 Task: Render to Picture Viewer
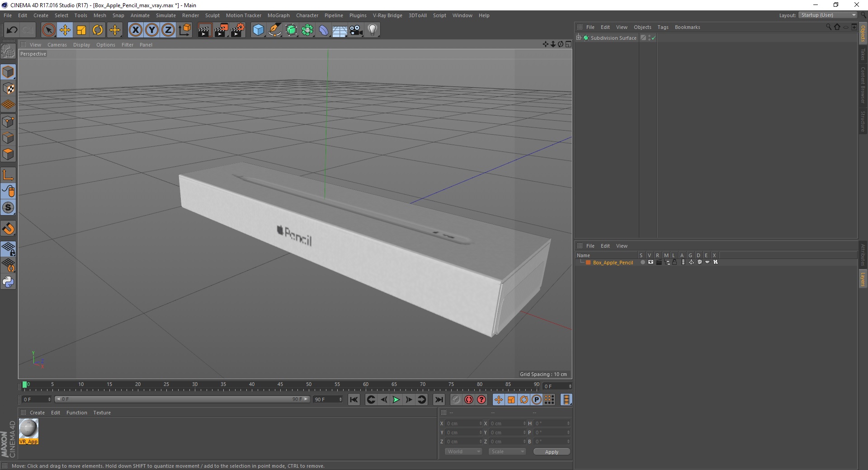[x=221, y=30]
